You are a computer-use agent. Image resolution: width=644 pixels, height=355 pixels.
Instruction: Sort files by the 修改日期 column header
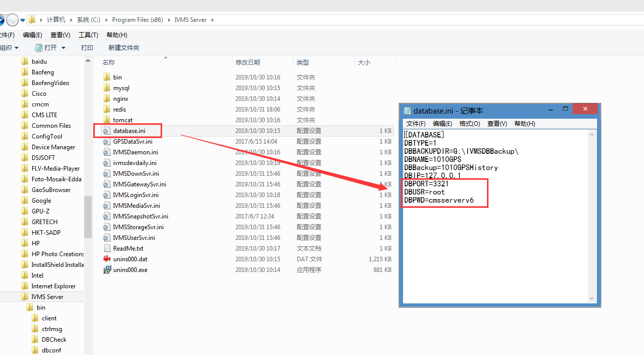(248, 62)
